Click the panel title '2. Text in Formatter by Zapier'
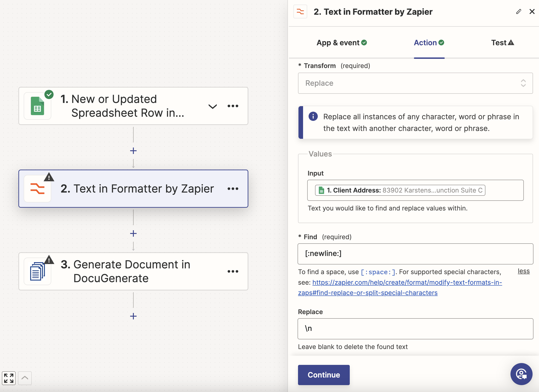Viewport: 539px width, 392px height. coord(373,12)
